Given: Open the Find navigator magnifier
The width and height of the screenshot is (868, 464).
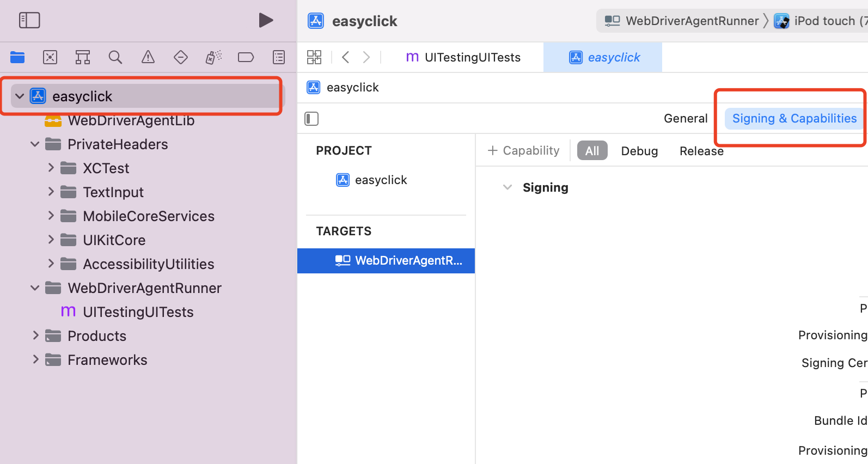Looking at the screenshot, I should (x=115, y=57).
